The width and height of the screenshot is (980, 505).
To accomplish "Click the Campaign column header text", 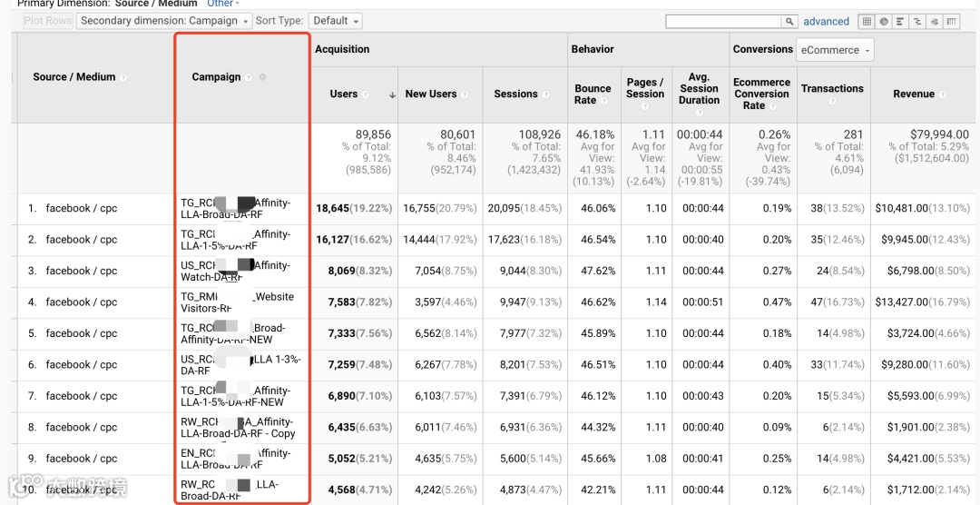I will tap(216, 77).
